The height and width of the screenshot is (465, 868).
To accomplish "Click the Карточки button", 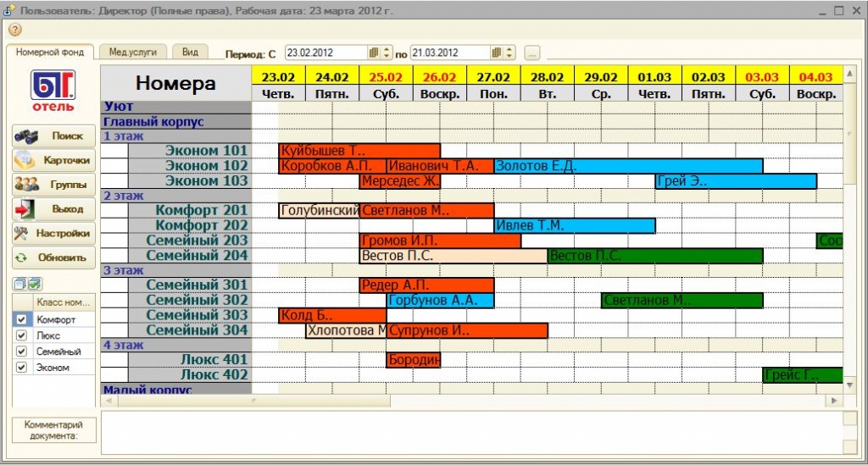I will (53, 160).
